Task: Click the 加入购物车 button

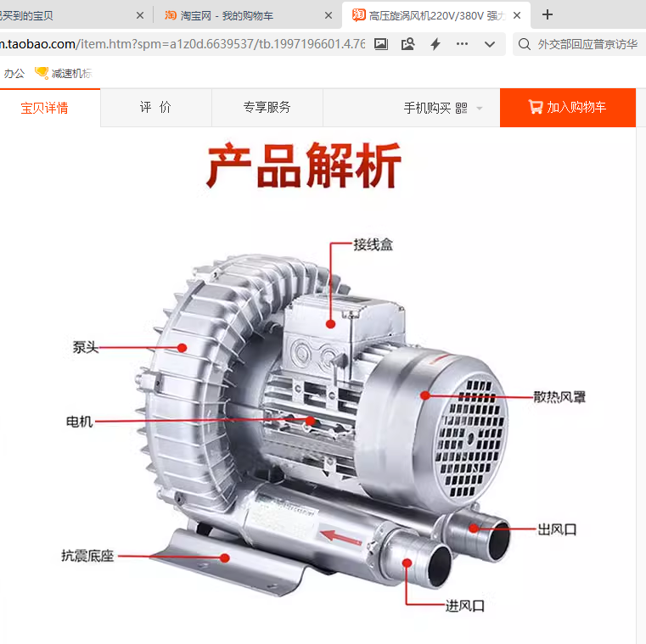Action: 567,108
